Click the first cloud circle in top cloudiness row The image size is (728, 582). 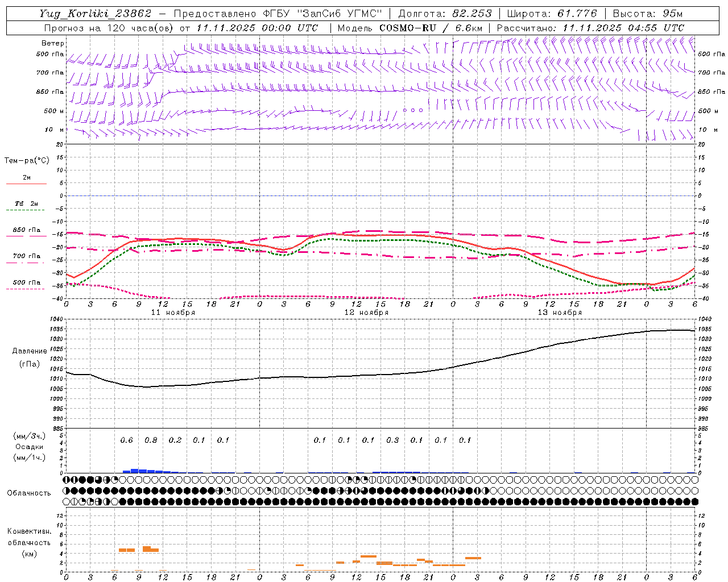(x=67, y=480)
